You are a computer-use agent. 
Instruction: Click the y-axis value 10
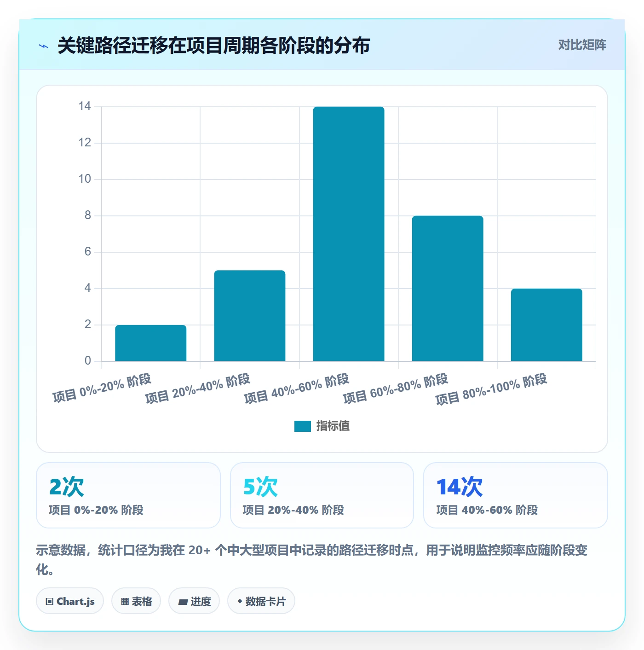tap(85, 179)
